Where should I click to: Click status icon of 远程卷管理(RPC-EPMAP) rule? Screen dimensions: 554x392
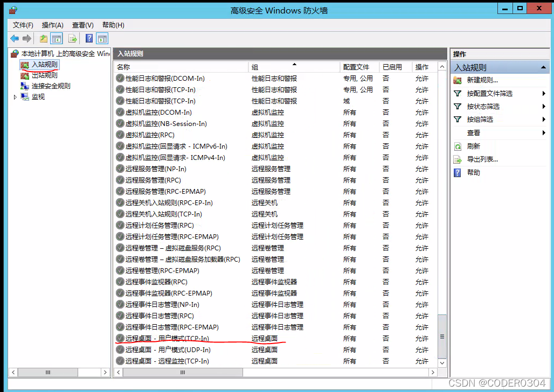coord(120,270)
